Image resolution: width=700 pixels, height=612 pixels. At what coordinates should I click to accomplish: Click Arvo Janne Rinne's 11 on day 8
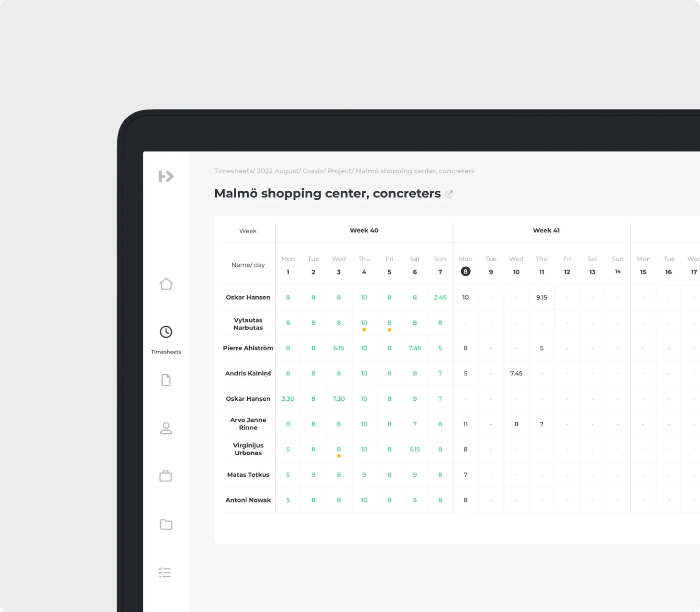coord(465,424)
